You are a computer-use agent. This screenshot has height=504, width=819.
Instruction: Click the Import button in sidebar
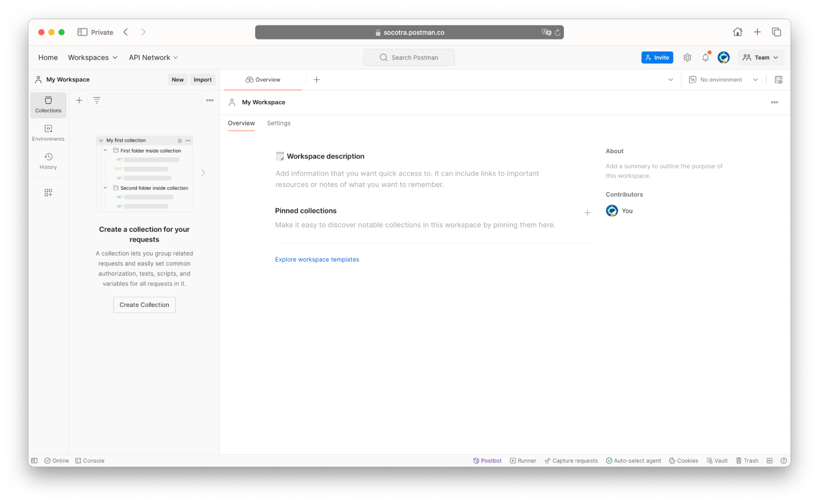202,79
